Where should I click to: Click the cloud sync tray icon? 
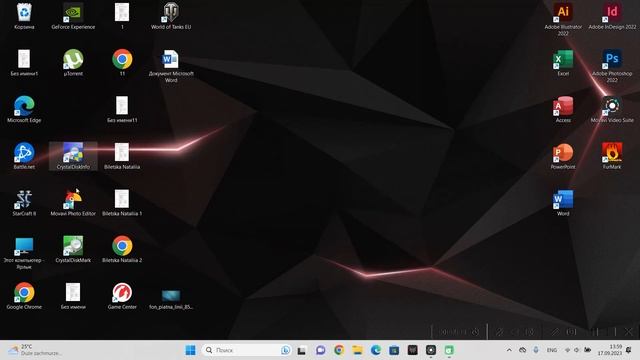(x=522, y=350)
